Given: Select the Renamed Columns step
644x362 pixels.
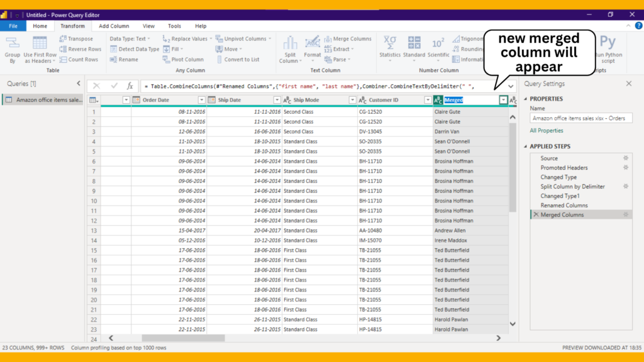Looking at the screenshot, I should point(564,206).
